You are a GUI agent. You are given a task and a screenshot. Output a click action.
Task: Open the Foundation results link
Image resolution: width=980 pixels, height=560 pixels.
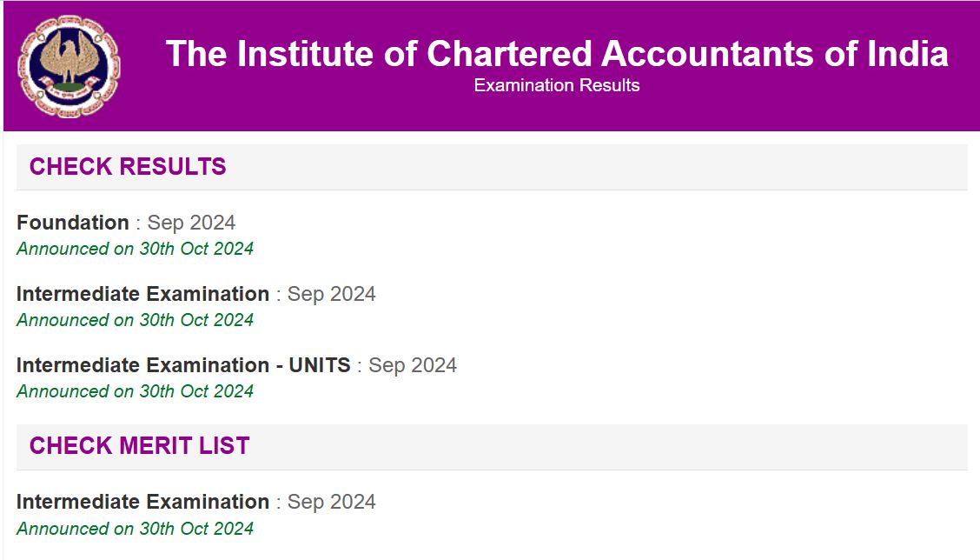point(73,223)
